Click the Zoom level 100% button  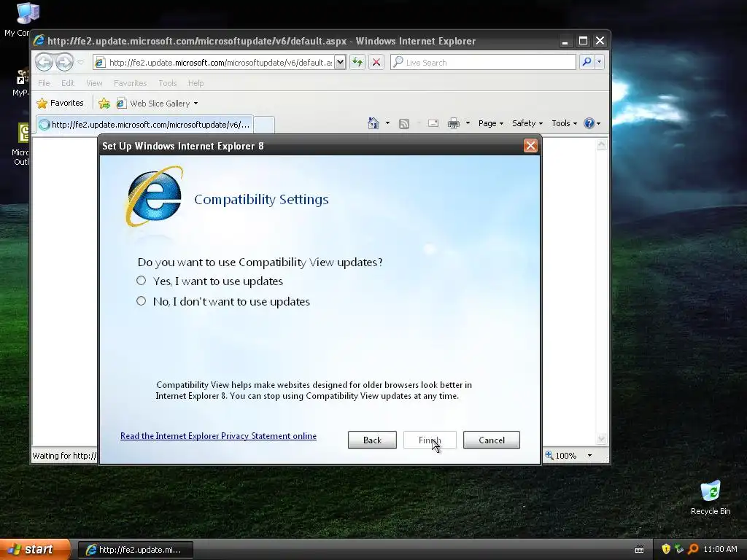click(x=561, y=456)
